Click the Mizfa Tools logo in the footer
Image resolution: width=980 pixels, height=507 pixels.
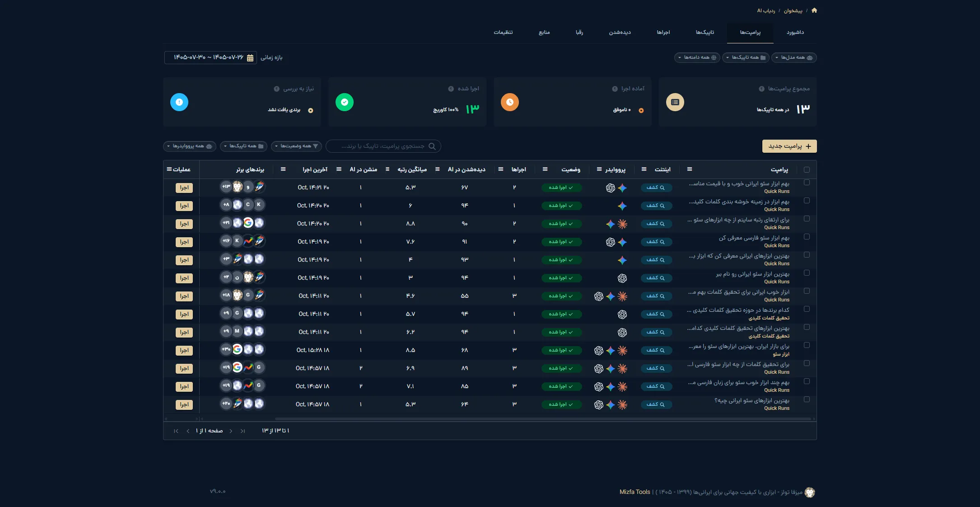[810, 493]
